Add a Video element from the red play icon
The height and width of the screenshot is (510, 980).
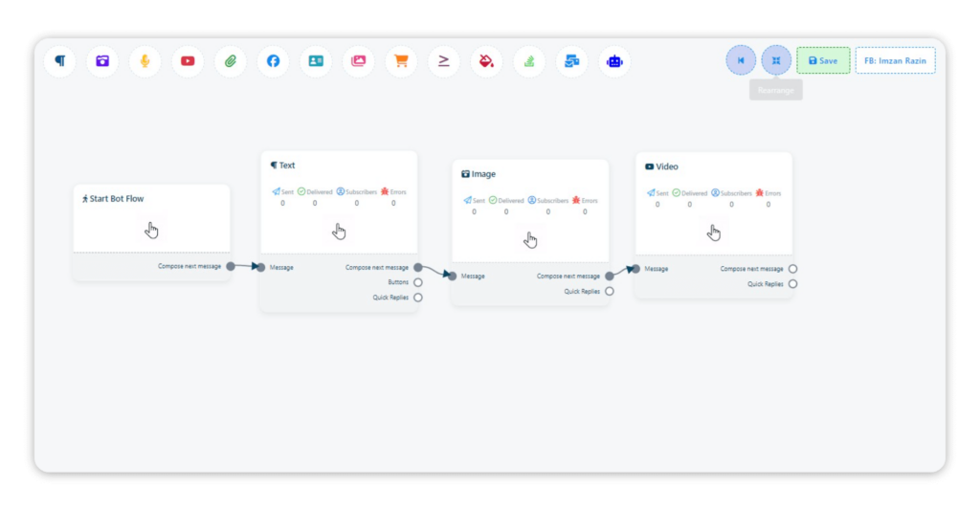188,61
